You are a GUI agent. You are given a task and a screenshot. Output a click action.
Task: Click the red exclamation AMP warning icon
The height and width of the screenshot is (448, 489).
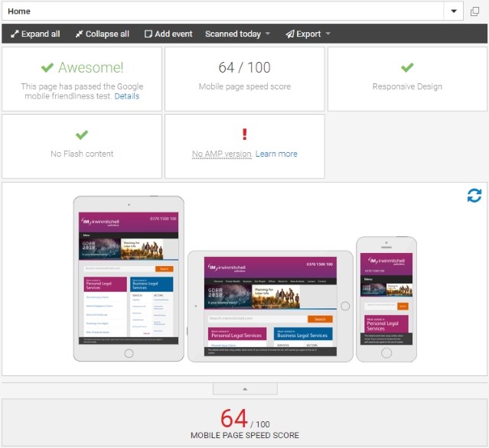point(245,135)
